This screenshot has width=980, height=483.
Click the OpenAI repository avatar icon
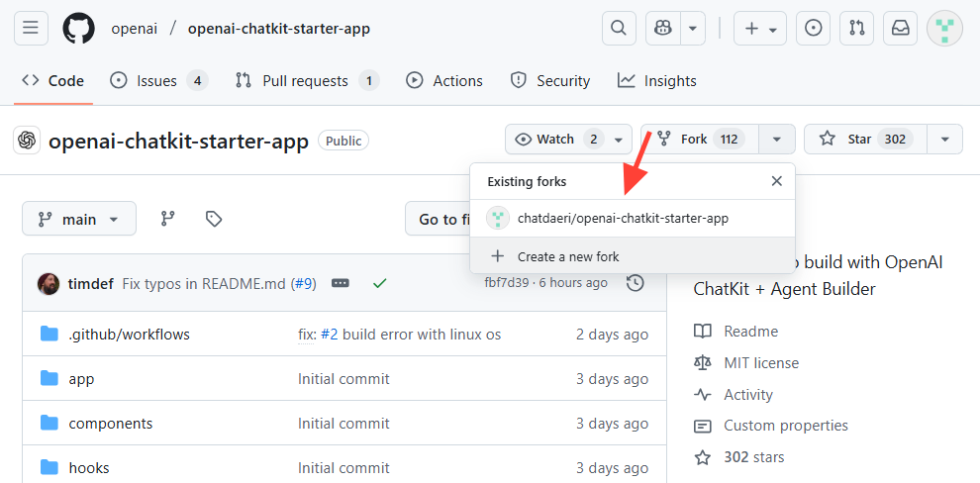27,141
